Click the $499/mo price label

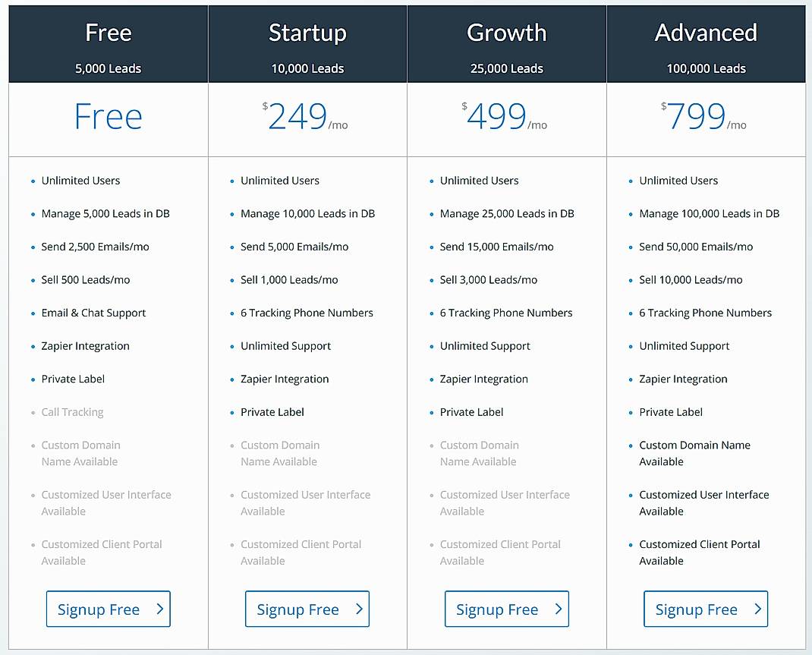(x=506, y=118)
